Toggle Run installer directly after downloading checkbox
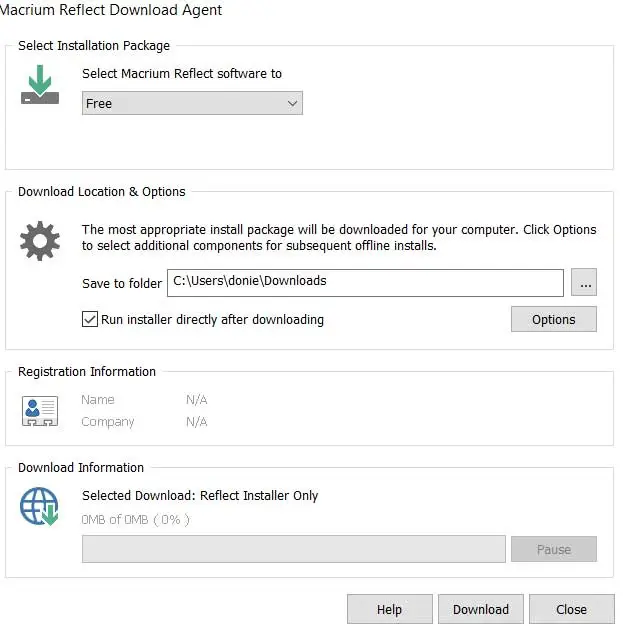 [90, 320]
